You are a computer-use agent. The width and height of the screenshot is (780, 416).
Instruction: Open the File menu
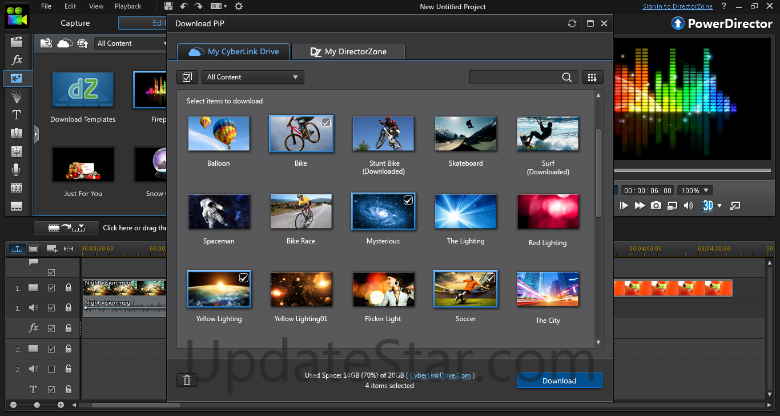[46, 6]
